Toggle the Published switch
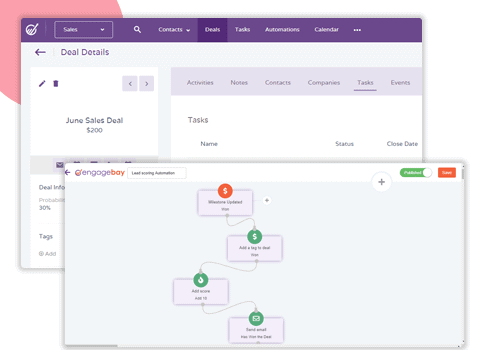 click(416, 173)
